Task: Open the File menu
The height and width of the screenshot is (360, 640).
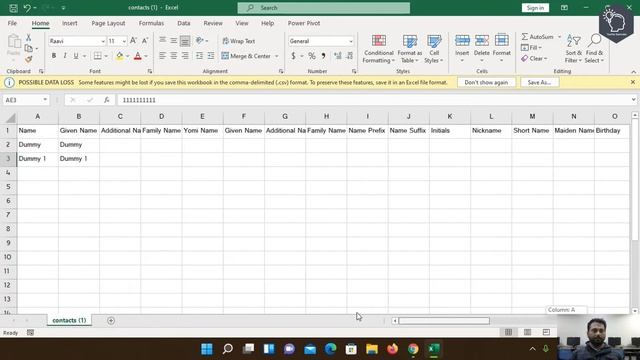Action: coord(12,23)
